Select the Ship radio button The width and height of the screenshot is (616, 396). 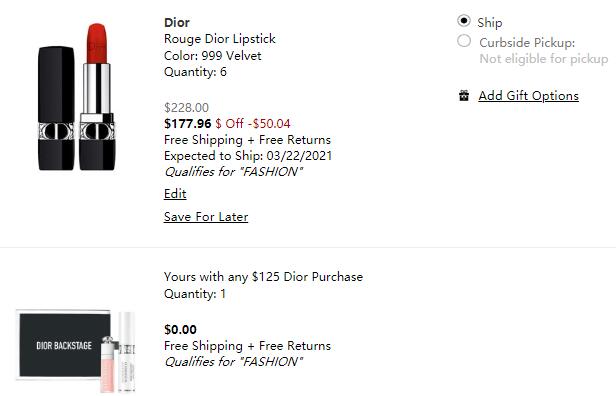pos(464,20)
